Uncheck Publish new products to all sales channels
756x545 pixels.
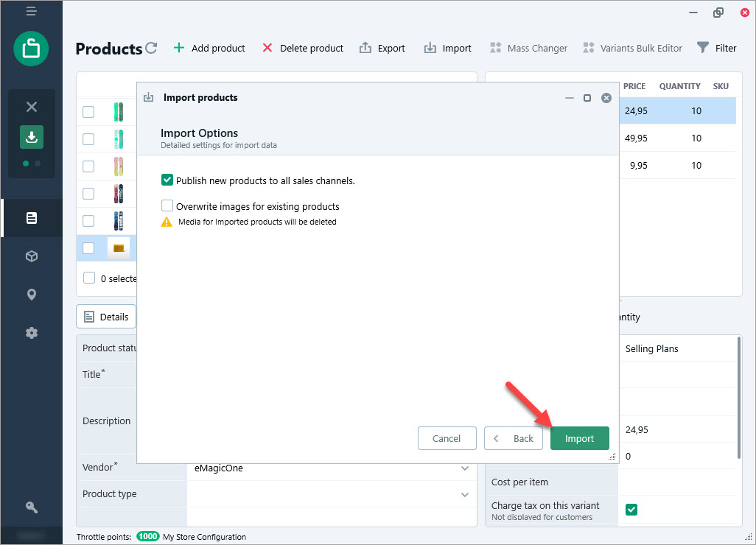pyautogui.click(x=167, y=180)
